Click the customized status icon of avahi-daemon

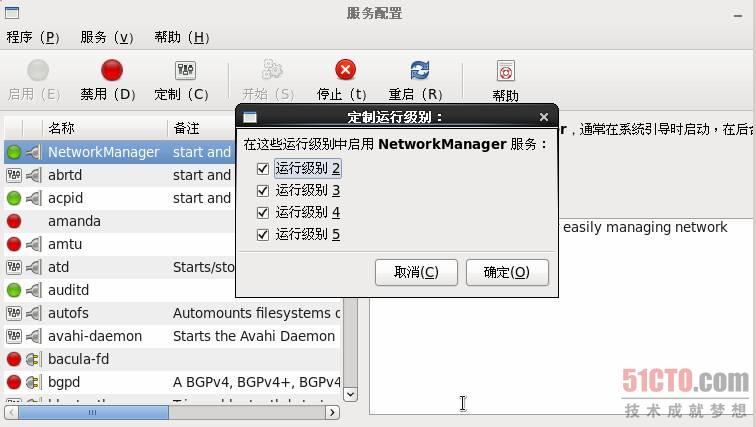(14, 336)
